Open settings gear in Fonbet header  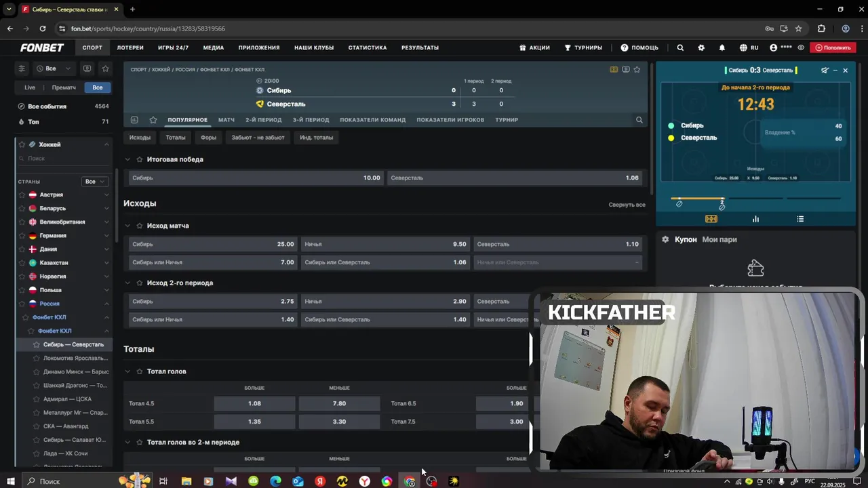point(701,48)
